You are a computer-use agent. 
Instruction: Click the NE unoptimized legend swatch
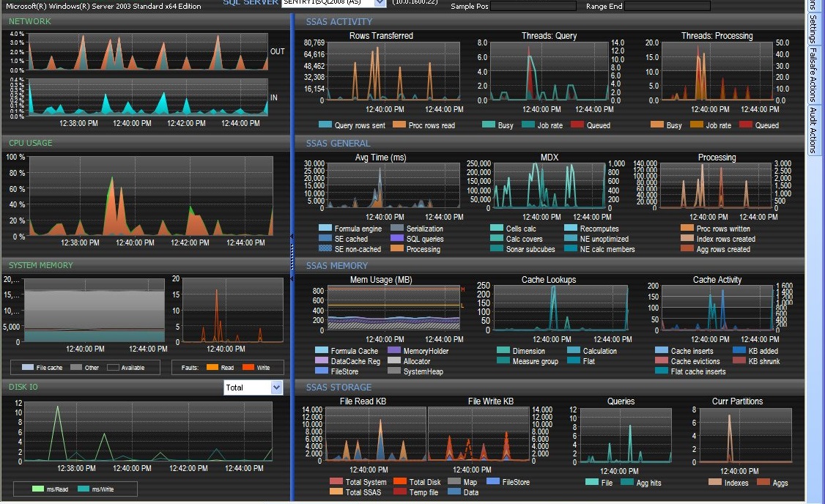pos(571,238)
